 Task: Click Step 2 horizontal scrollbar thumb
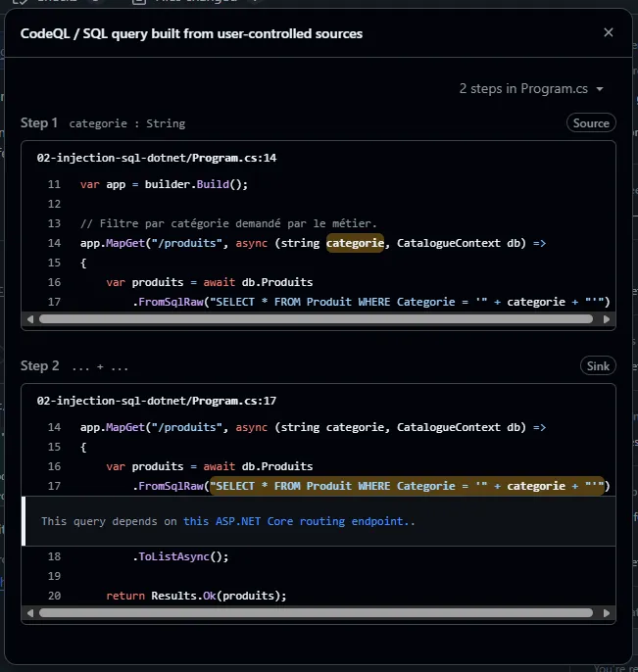coord(316,613)
